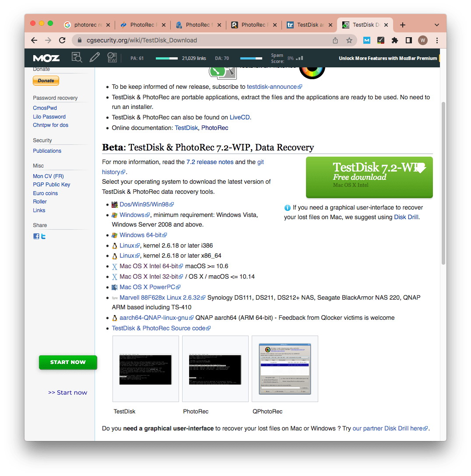The image size is (471, 476).
Task: Open the PhotoRec screenshot thumbnail
Action: pyautogui.click(x=215, y=369)
